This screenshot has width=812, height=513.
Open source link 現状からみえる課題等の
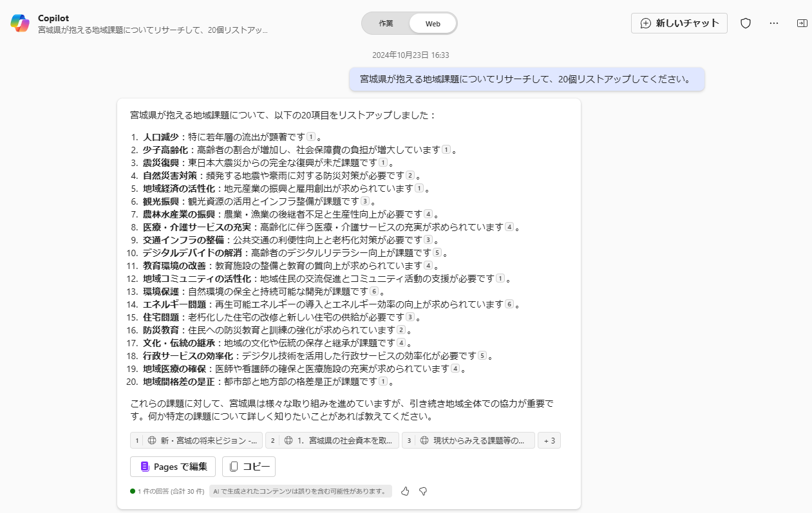pos(469,440)
